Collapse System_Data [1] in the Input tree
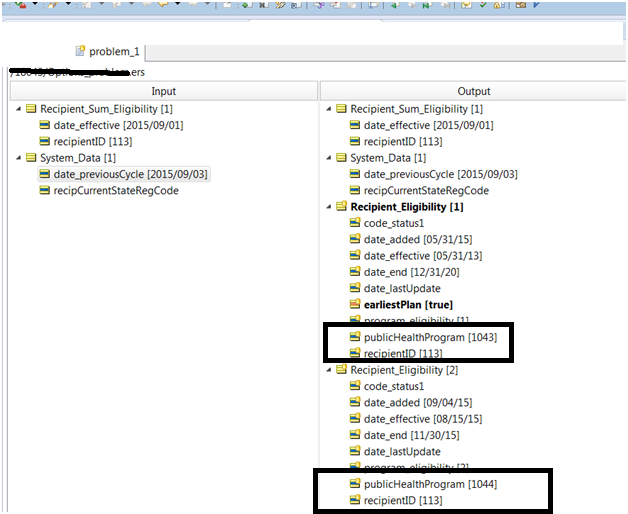This screenshot has width=628, height=514. point(18,158)
